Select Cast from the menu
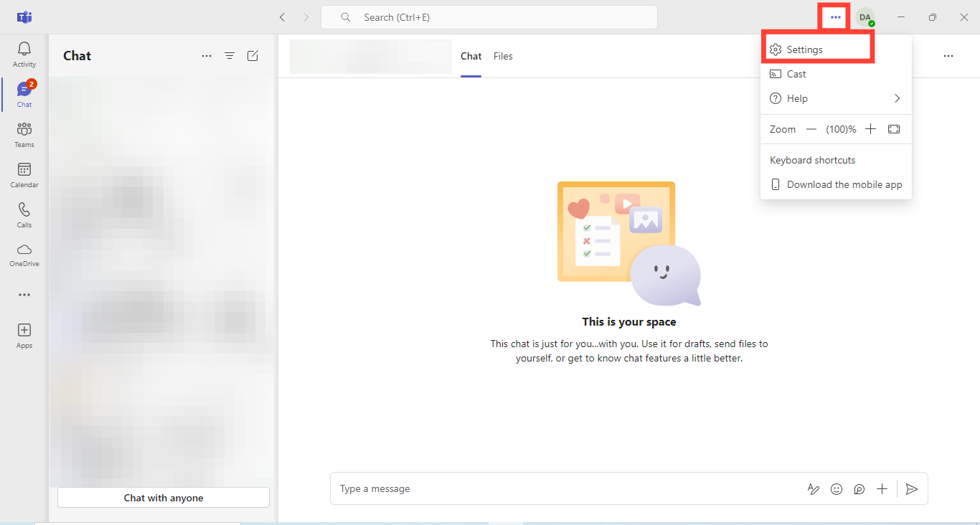The image size is (980, 525). (x=836, y=74)
